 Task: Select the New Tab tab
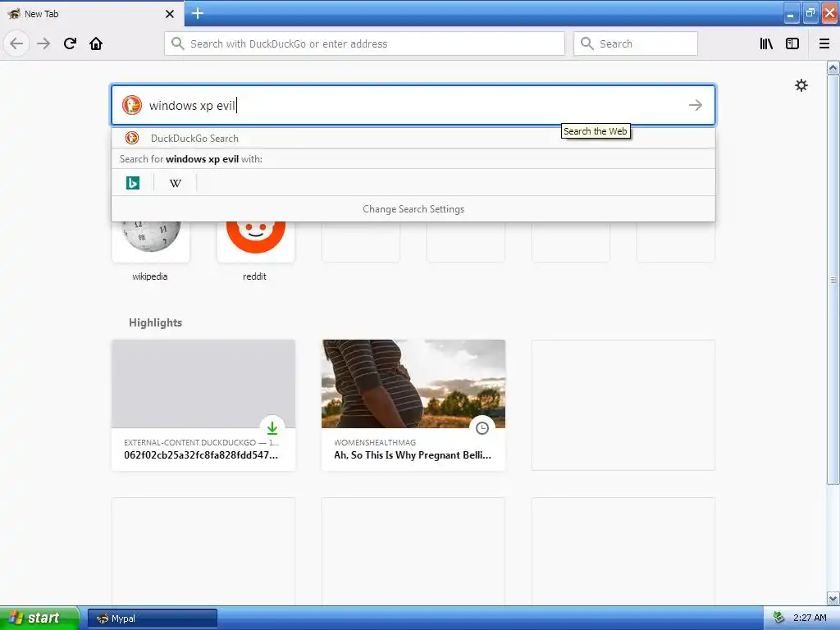[92, 13]
